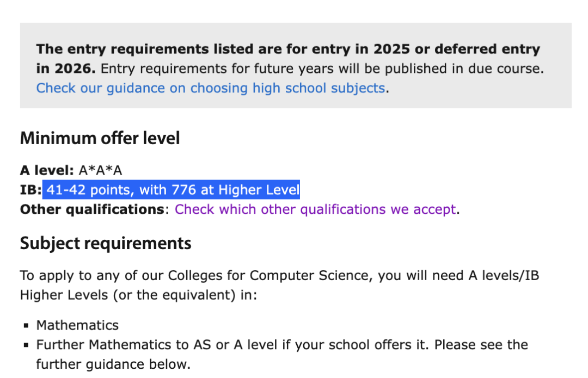Click the sentence 'Entry requirements for future years'

pyautogui.click(x=322, y=69)
